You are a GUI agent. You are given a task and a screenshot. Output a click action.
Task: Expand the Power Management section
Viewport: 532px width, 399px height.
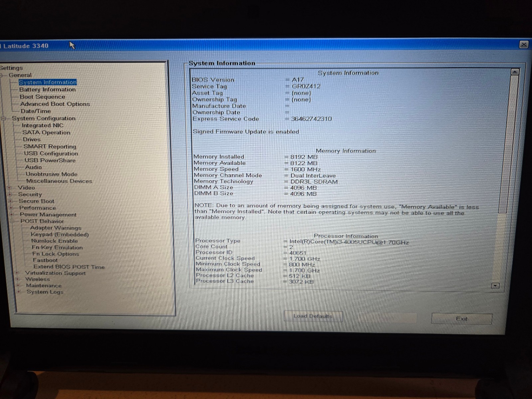coord(12,214)
